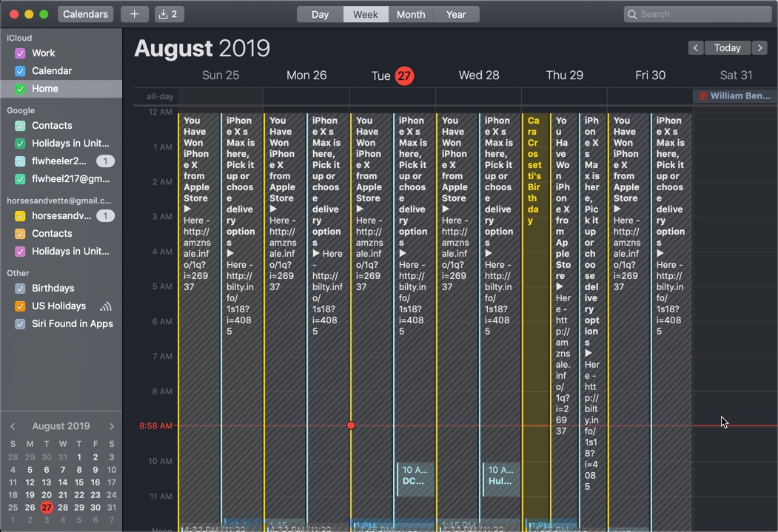Toggle Siri Found in Apps checkbox
Image resolution: width=778 pixels, height=532 pixels.
point(20,324)
